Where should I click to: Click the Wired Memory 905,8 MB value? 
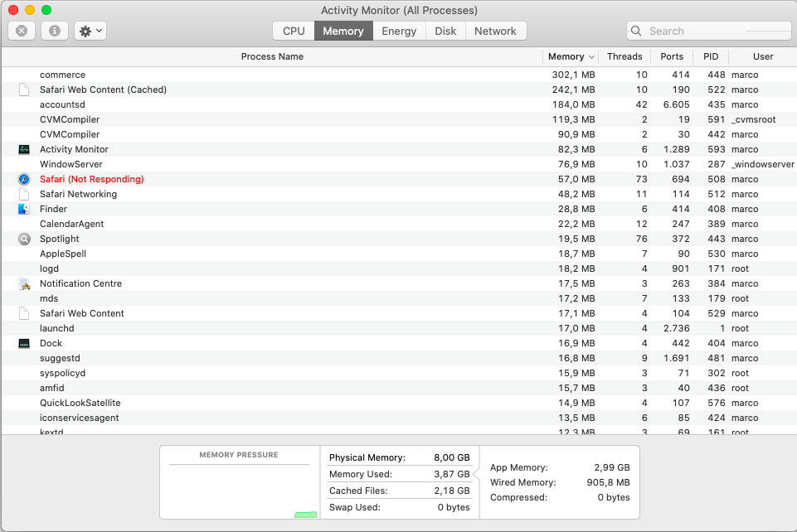tap(608, 482)
